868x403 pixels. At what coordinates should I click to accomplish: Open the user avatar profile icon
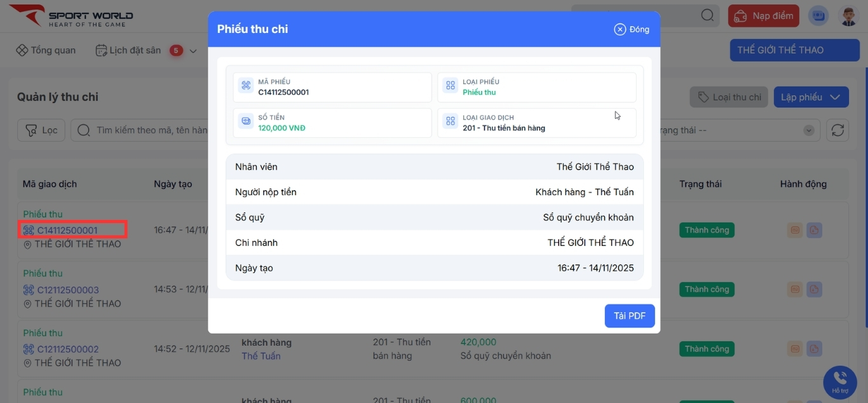tap(849, 16)
